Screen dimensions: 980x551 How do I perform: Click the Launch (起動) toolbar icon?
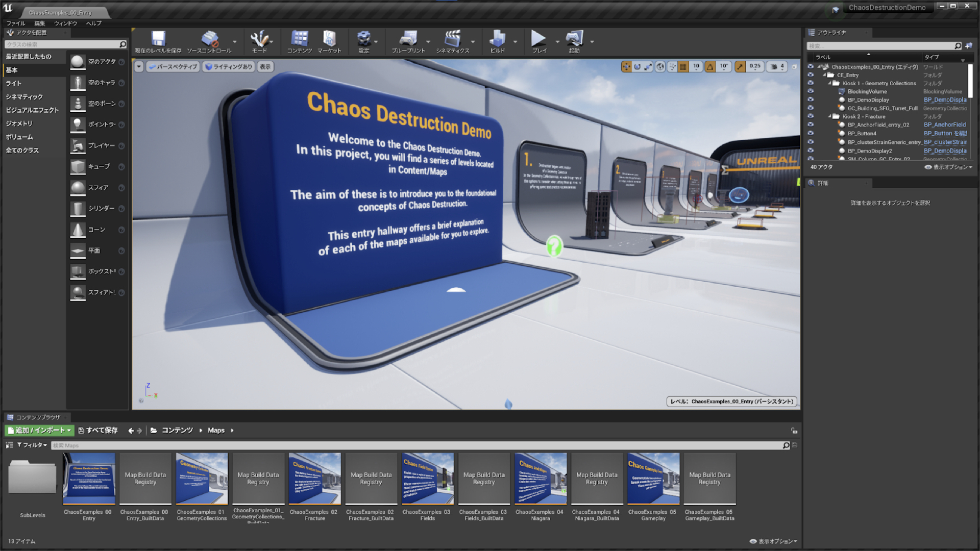pos(574,39)
